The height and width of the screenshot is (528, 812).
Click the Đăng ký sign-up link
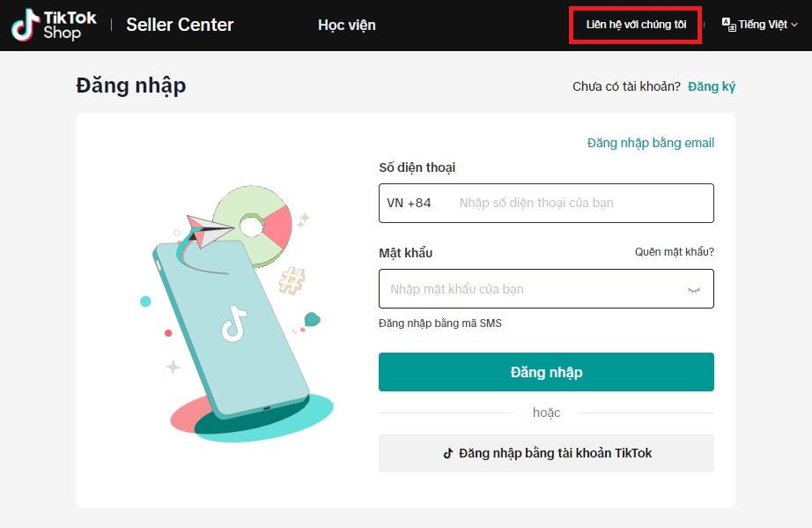pyautogui.click(x=712, y=86)
